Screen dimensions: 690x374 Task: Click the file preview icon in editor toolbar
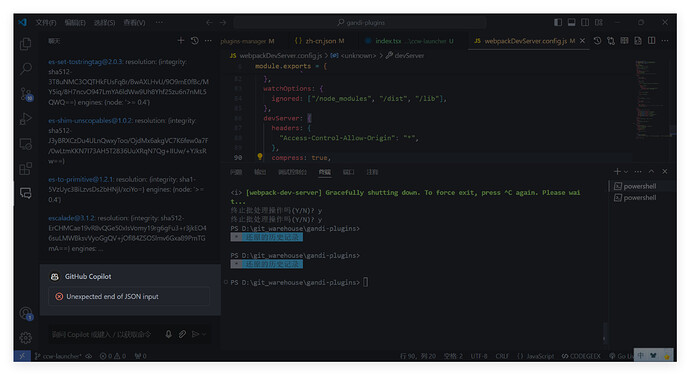[x=638, y=40]
